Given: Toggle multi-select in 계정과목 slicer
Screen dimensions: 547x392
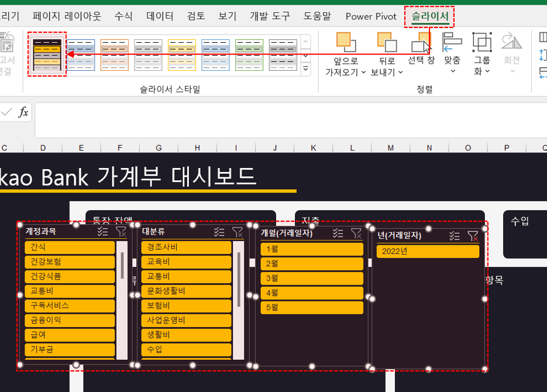Looking at the screenshot, I should pyautogui.click(x=102, y=232).
